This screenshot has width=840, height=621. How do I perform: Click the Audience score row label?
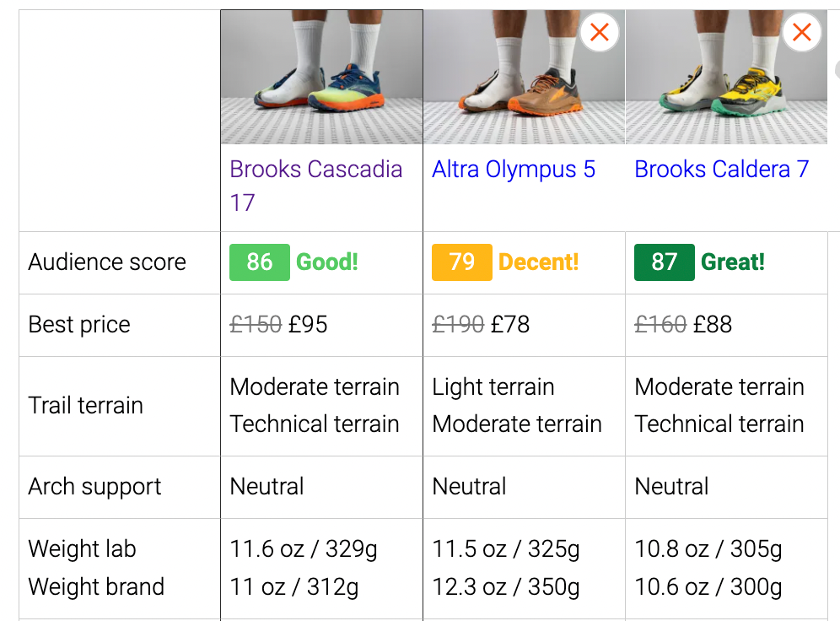pos(107,262)
